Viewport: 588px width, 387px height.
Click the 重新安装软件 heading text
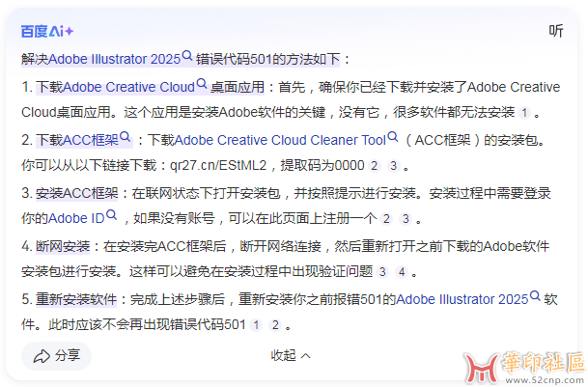click(76, 299)
